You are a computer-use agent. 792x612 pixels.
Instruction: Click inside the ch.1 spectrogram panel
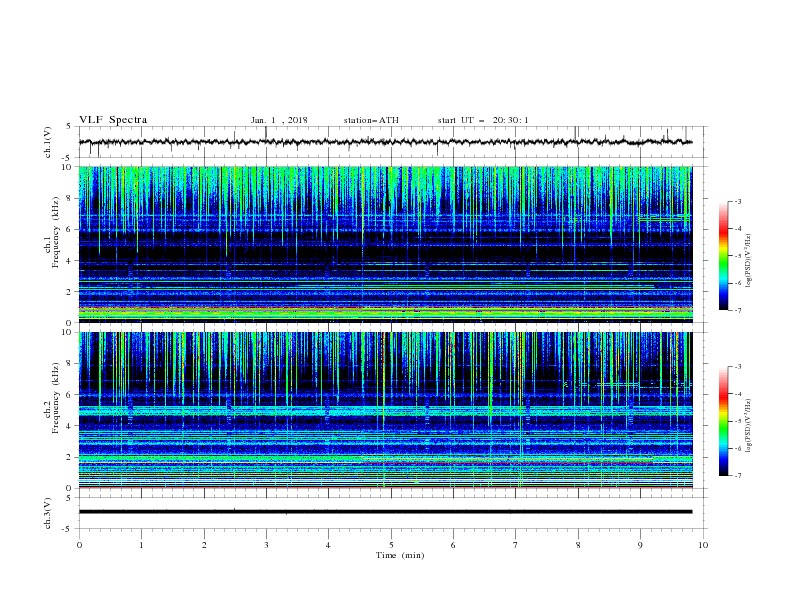click(x=385, y=244)
